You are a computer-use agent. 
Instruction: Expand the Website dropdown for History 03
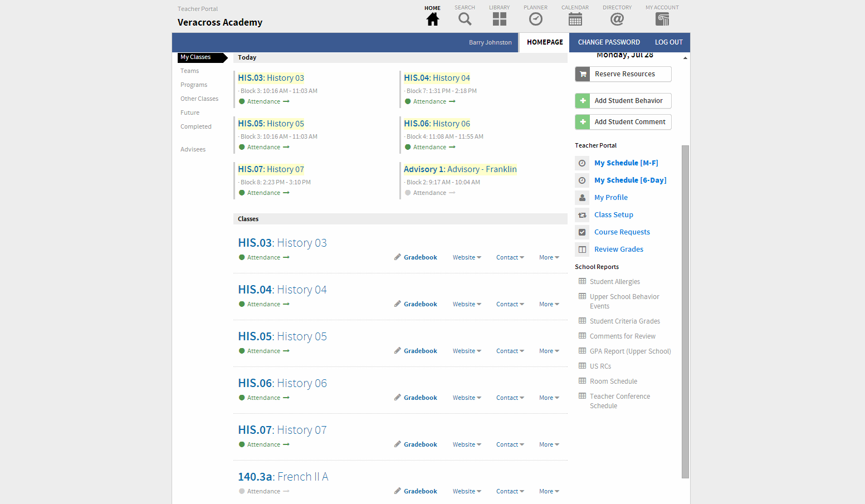(x=467, y=257)
